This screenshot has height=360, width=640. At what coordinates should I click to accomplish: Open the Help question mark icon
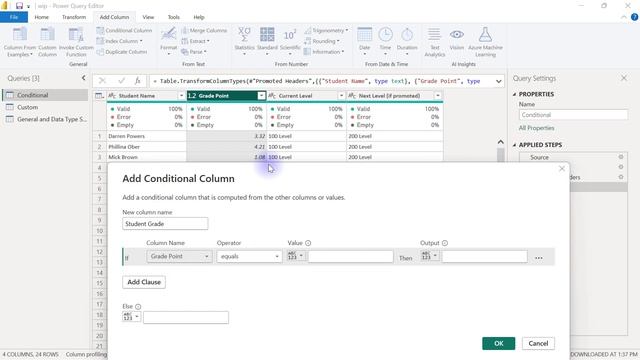click(634, 17)
